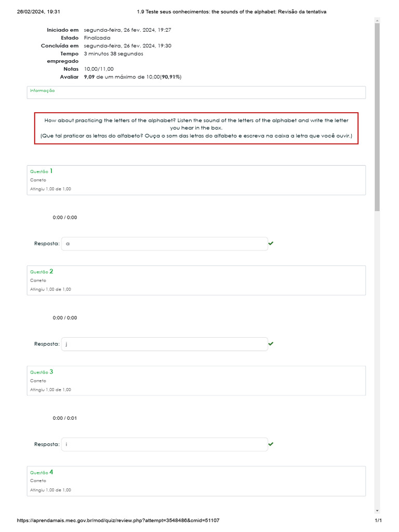
Task: Click the 'Iniciado em' date value
Action: click(128, 30)
